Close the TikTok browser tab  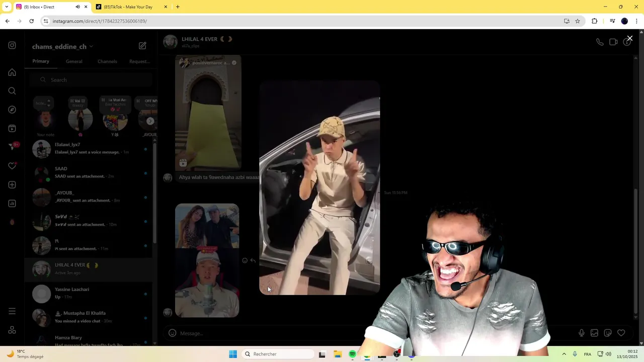pos(166,7)
